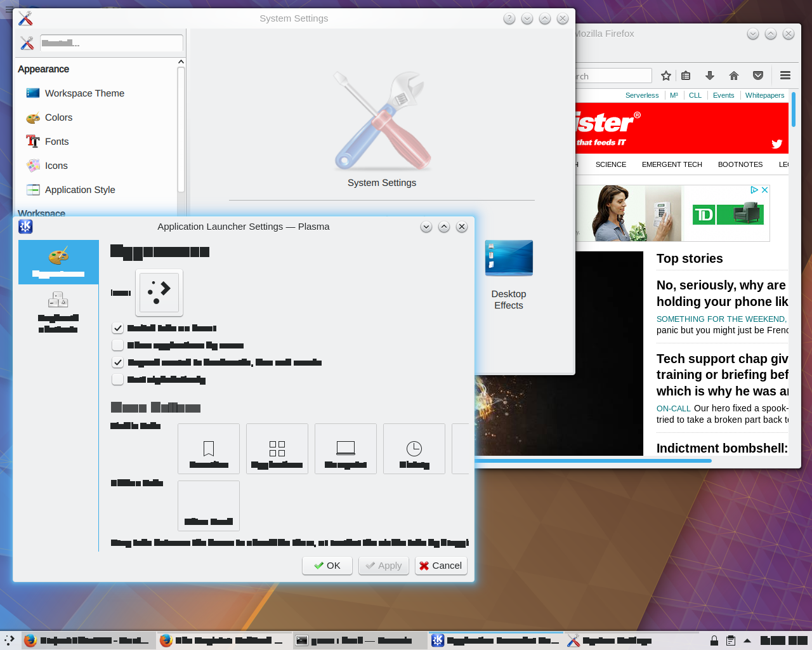The width and height of the screenshot is (812, 650).
Task: Open the M³ link on The Register
Action: 674,95
